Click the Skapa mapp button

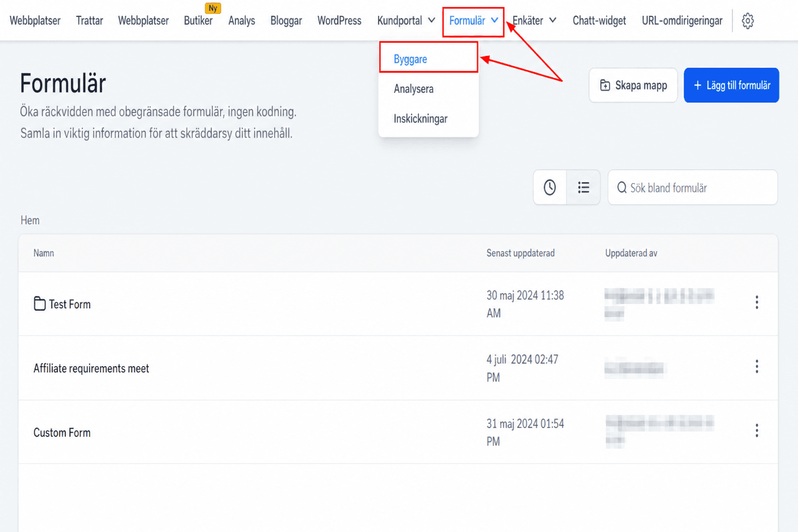point(633,85)
